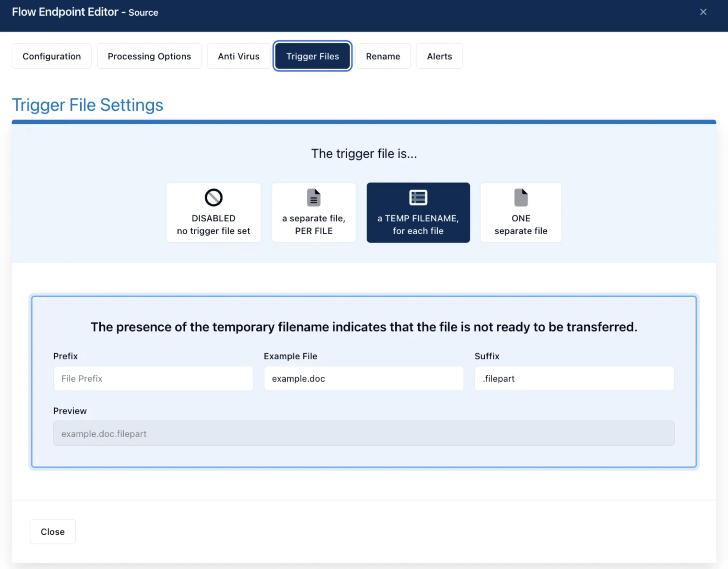The width and height of the screenshot is (728, 569).
Task: Close the Flow Endpoint Editor dialog with X
Action: coord(703,12)
